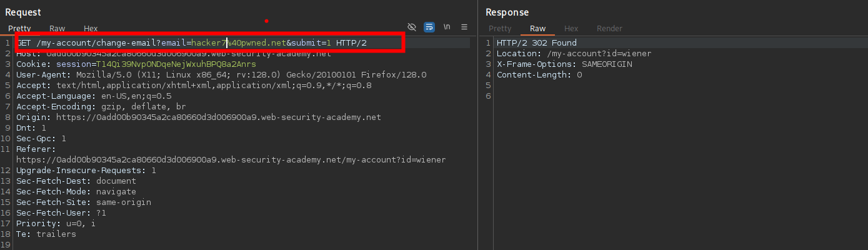Open the Request Hex tab

[91, 29]
